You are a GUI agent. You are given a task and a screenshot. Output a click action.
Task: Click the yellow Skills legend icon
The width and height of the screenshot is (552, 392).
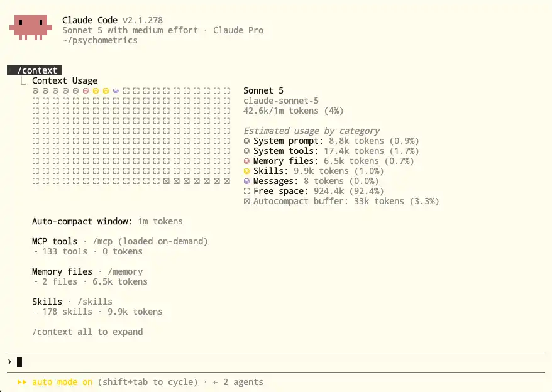pos(247,171)
